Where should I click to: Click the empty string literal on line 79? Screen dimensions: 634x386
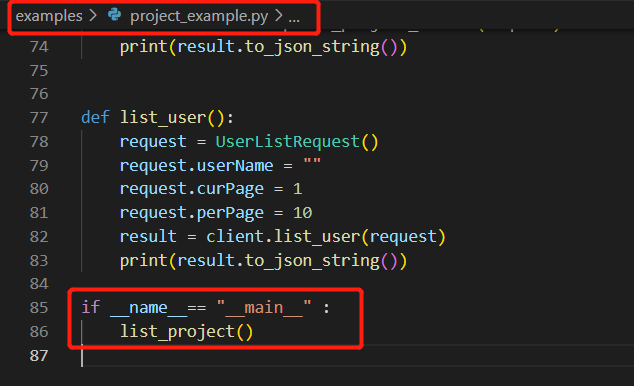coord(312,162)
